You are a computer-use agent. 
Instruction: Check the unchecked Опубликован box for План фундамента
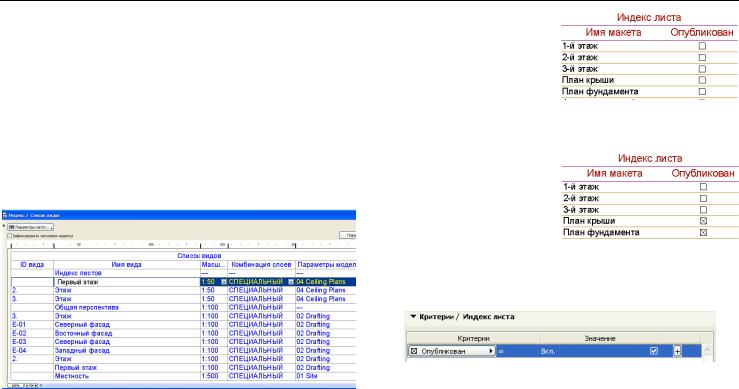point(702,91)
